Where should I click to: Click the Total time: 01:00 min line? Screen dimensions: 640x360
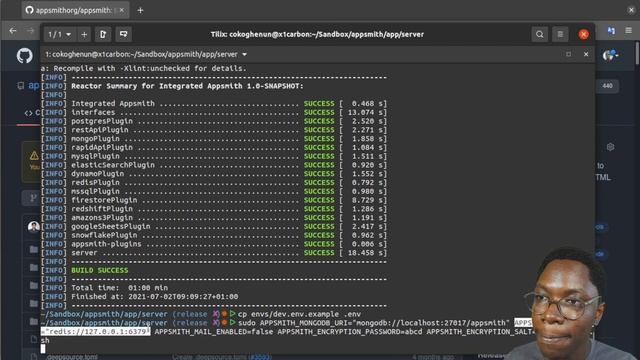119,288
